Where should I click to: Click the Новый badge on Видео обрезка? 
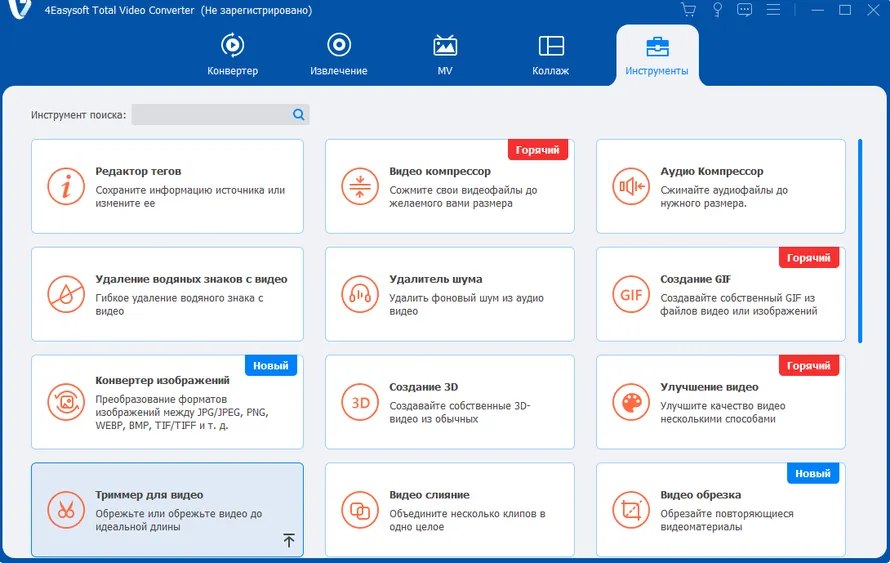pos(813,473)
